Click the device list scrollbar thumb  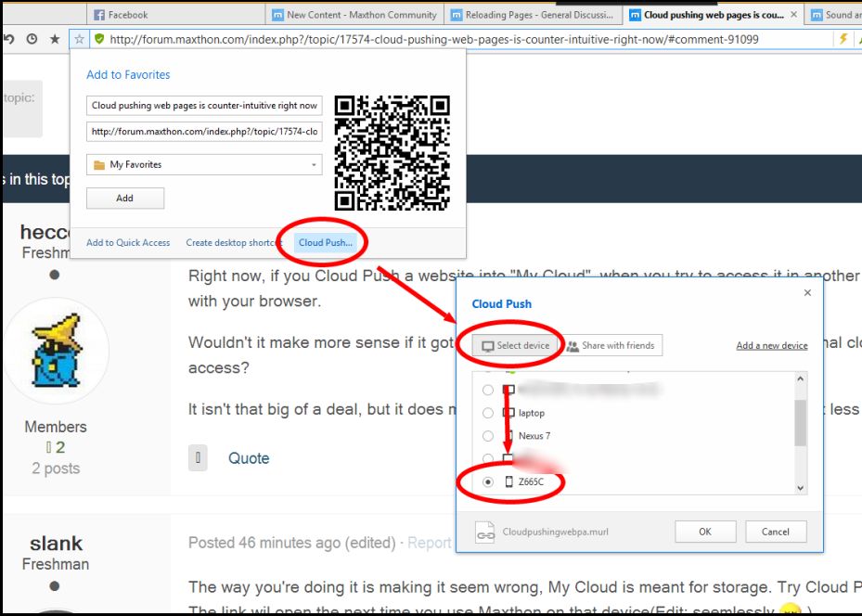tap(801, 422)
